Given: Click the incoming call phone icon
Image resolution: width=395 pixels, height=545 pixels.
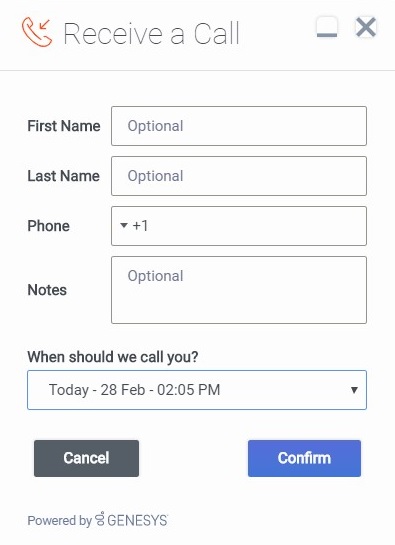Looking at the screenshot, I should click(x=37, y=32).
